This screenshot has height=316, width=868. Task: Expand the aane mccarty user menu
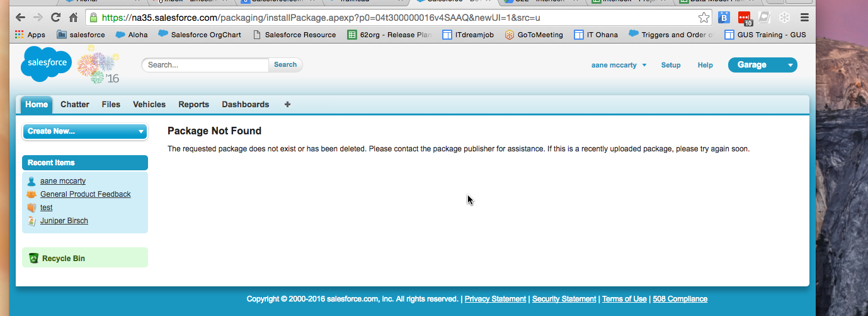coord(619,65)
